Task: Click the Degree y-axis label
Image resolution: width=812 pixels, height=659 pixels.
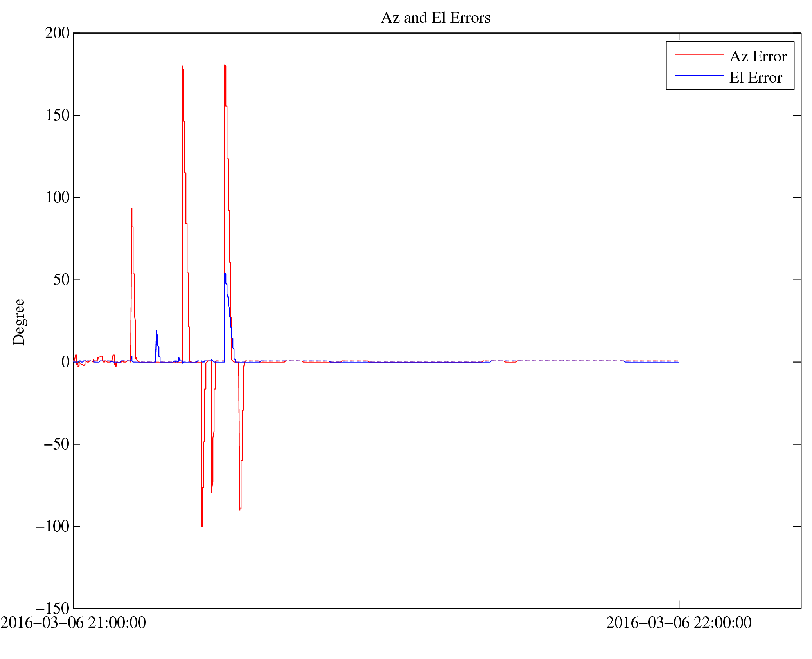Action: point(19,322)
